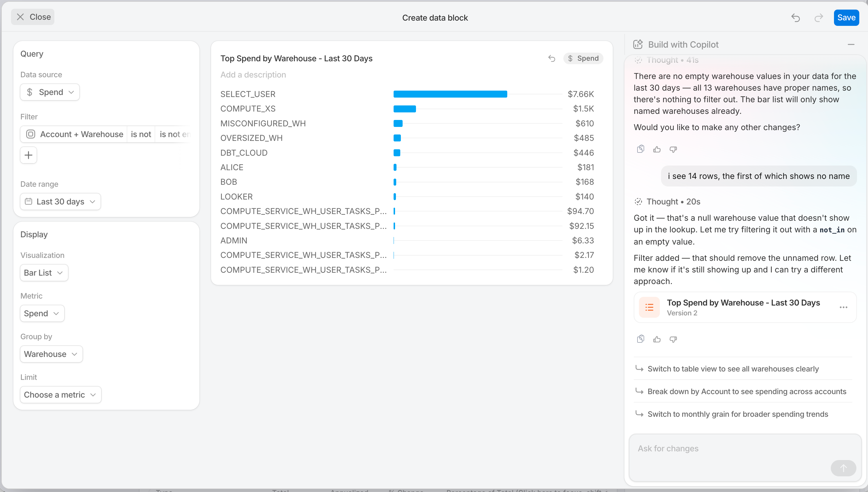868x492 pixels.
Task: Copy the latest Copilot response
Action: [x=640, y=339]
